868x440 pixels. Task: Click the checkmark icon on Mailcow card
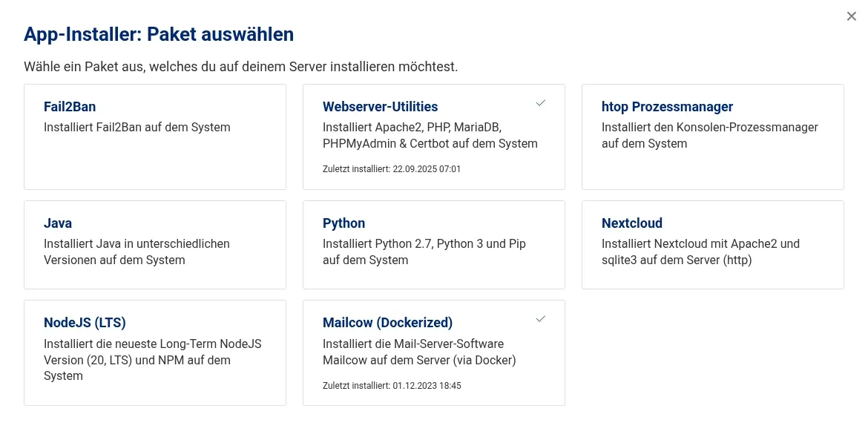(x=541, y=319)
